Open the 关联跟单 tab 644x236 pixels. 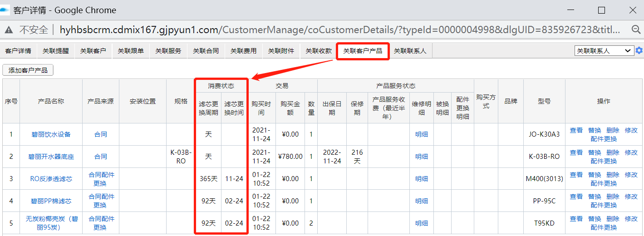pyautogui.click(x=131, y=51)
